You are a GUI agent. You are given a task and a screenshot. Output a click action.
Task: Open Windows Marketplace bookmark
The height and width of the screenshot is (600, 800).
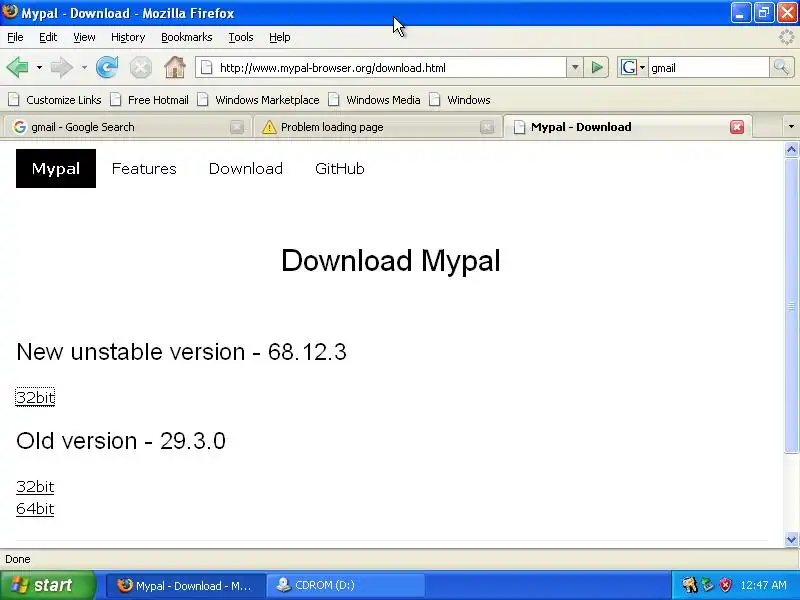click(x=258, y=100)
